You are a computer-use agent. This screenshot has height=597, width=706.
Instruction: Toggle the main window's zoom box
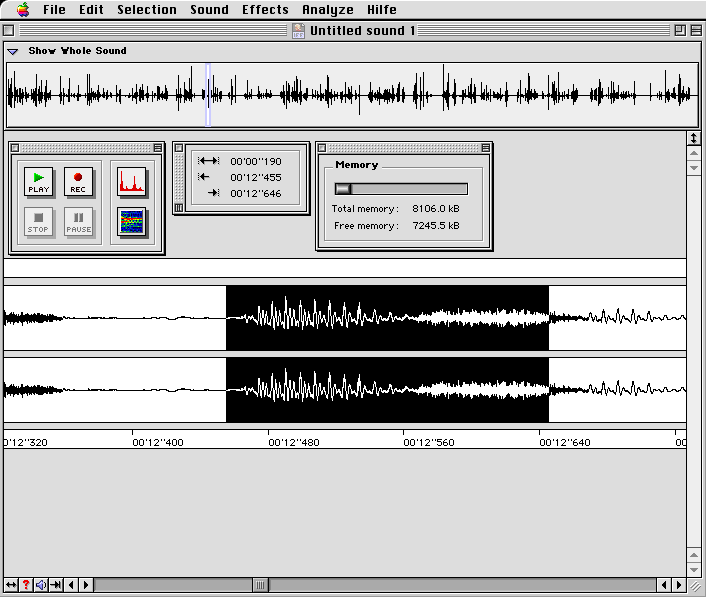pyautogui.click(x=680, y=31)
